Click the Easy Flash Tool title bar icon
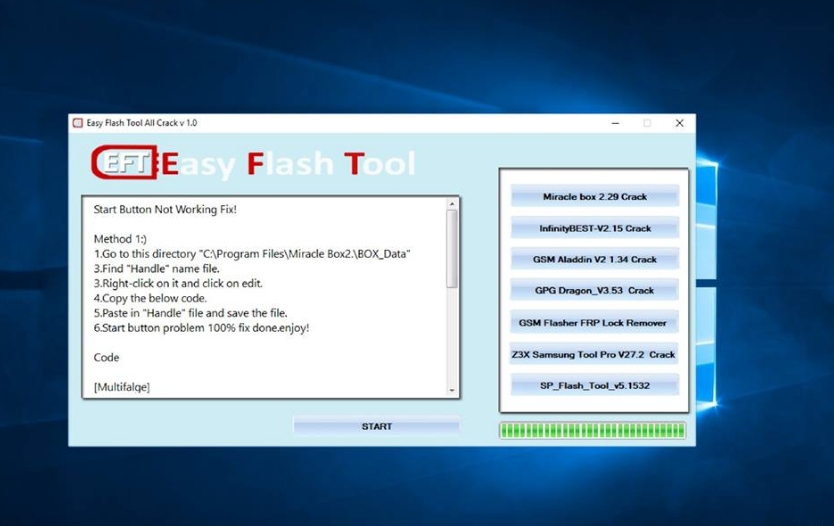The height and width of the screenshot is (526, 834). (78, 123)
